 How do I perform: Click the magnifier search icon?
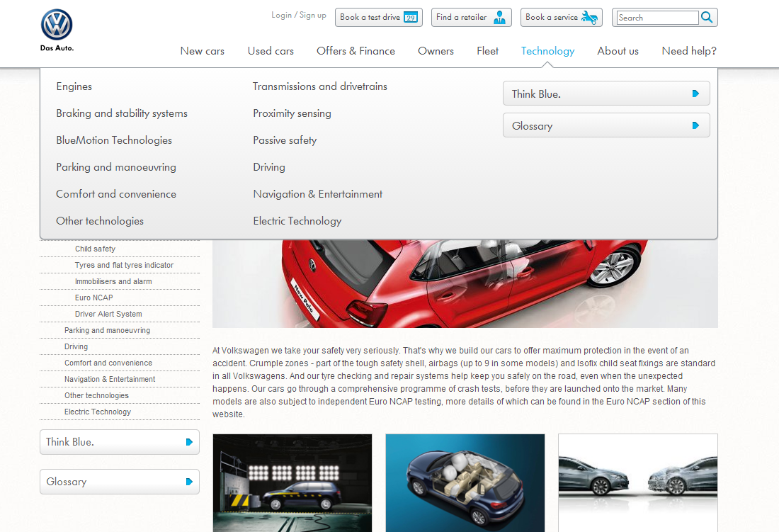(x=707, y=18)
